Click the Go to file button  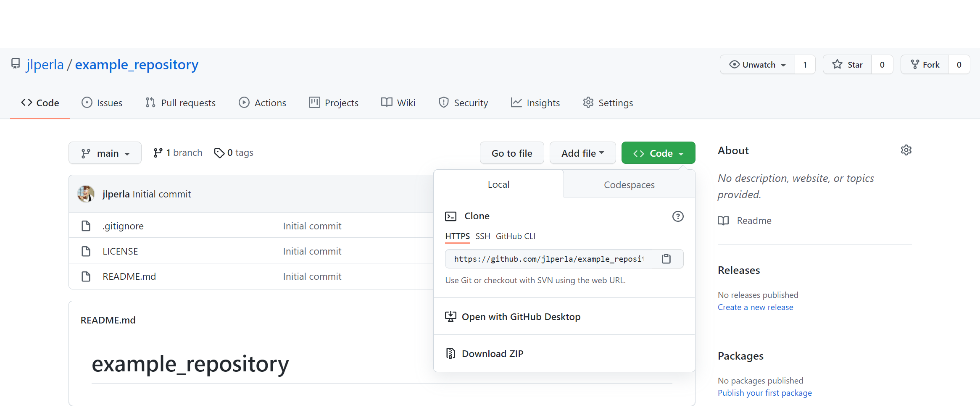pyautogui.click(x=512, y=153)
